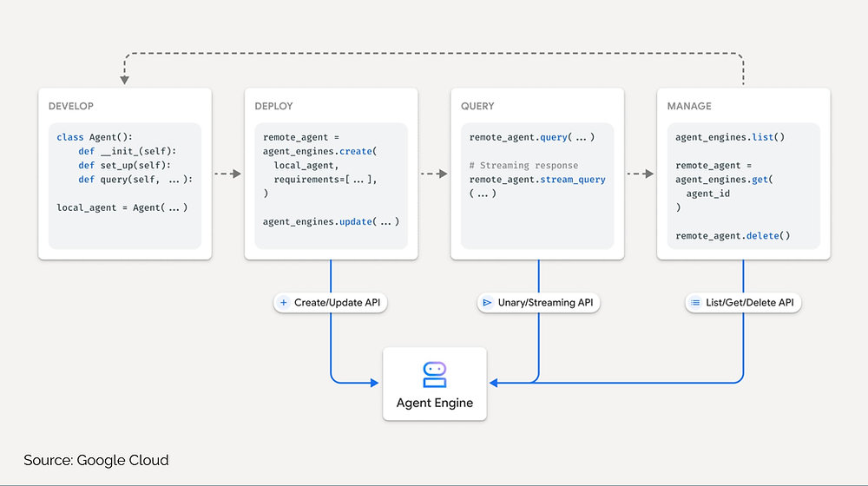The width and height of the screenshot is (868, 486).
Task: Click the 'remote_agent =' line in DEPLOY
Action: pyautogui.click(x=301, y=137)
